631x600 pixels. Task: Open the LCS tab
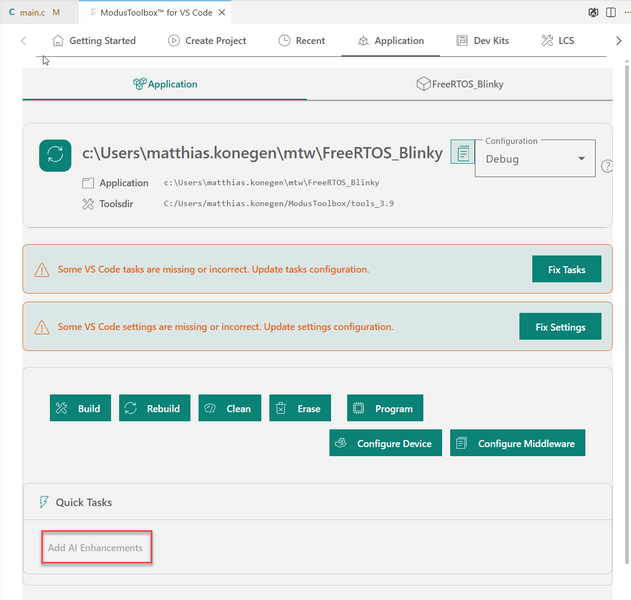[x=558, y=41]
